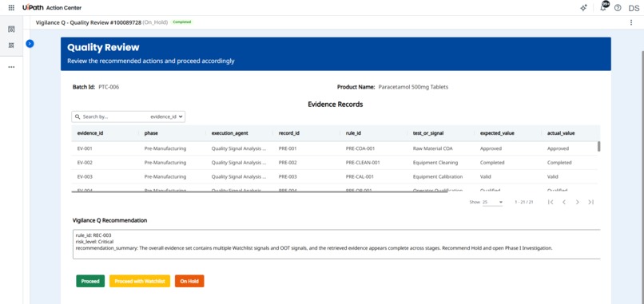The height and width of the screenshot is (304, 644).
Task: Click the Proceed button
Action: [90, 281]
